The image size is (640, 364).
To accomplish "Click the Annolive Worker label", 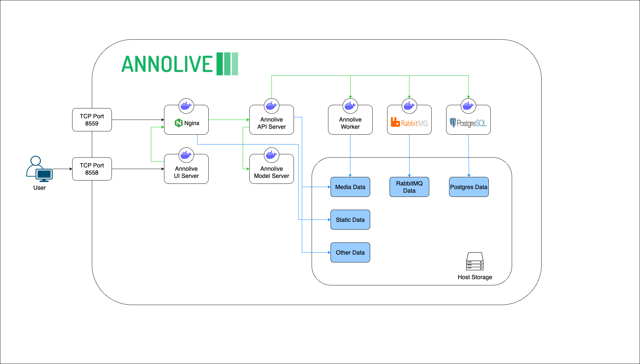I will (350, 123).
